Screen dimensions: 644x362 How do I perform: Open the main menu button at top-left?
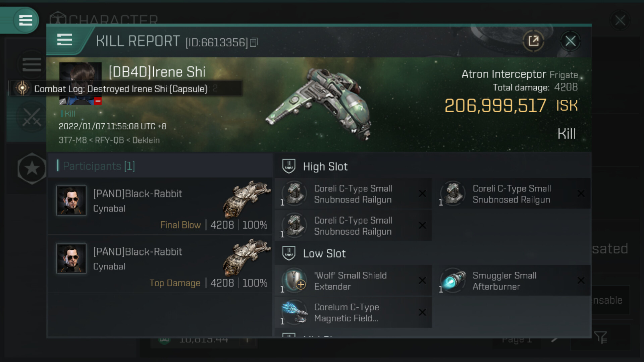25,20
